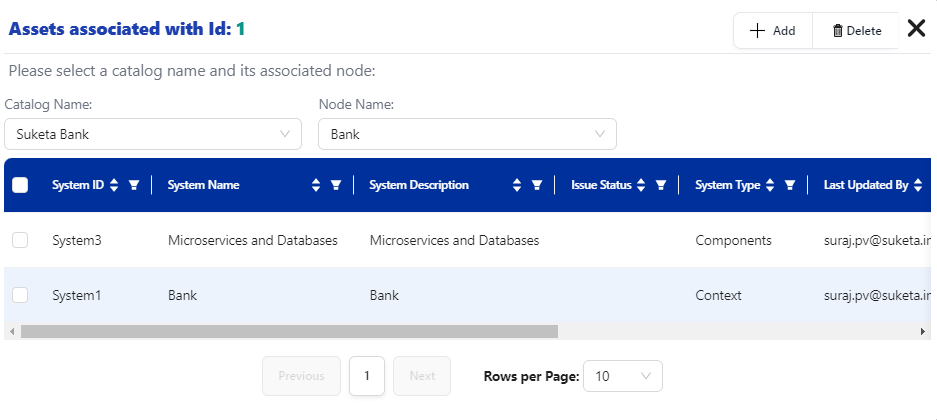Click the filter icon for System ID column
The image size is (937, 420).
(133, 185)
